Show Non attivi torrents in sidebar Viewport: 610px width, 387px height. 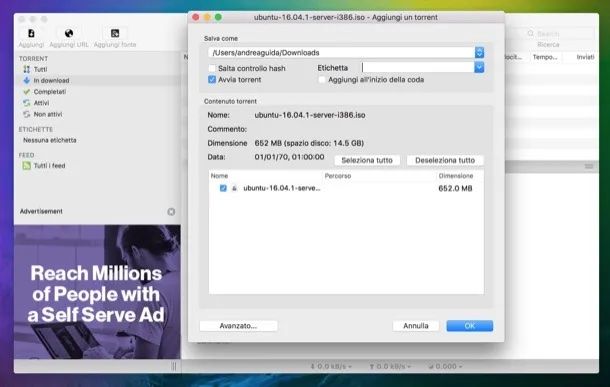coord(47,114)
